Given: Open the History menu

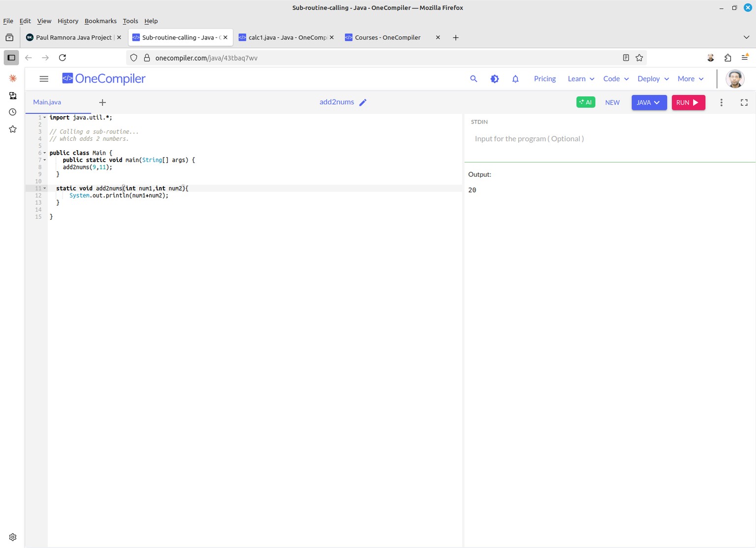Looking at the screenshot, I should click(68, 21).
